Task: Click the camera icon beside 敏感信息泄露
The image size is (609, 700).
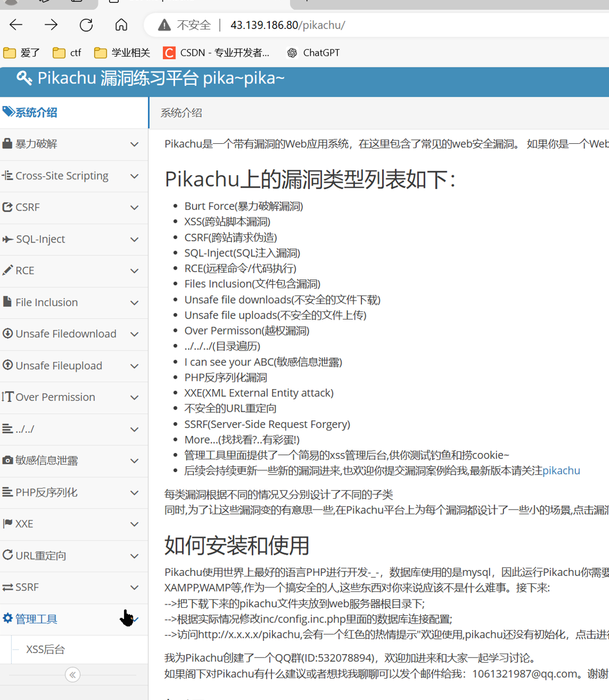Action: pyautogui.click(x=8, y=460)
